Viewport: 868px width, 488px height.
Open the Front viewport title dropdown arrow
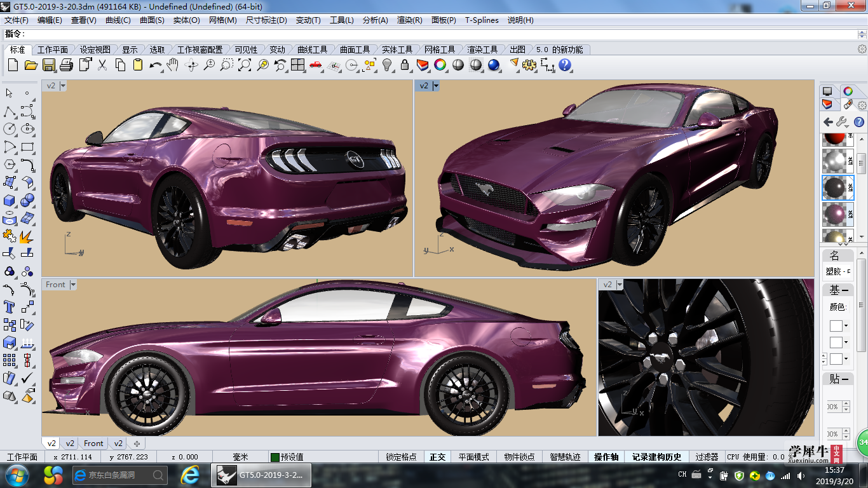(x=73, y=285)
